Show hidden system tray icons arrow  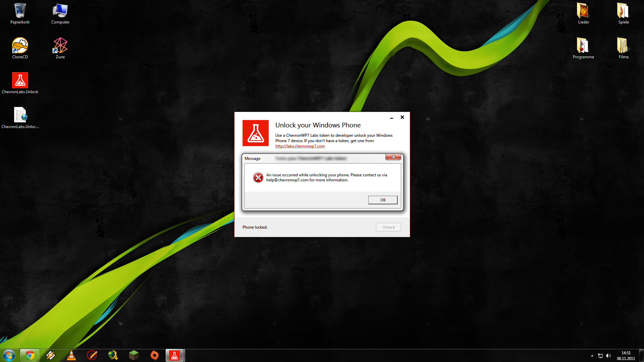tap(592, 356)
